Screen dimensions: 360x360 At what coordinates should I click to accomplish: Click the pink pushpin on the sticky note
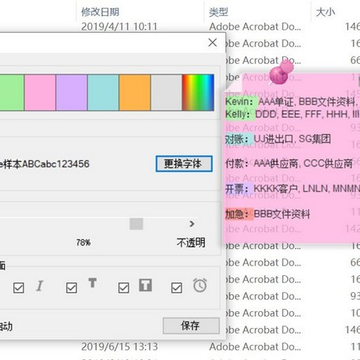(x=282, y=72)
